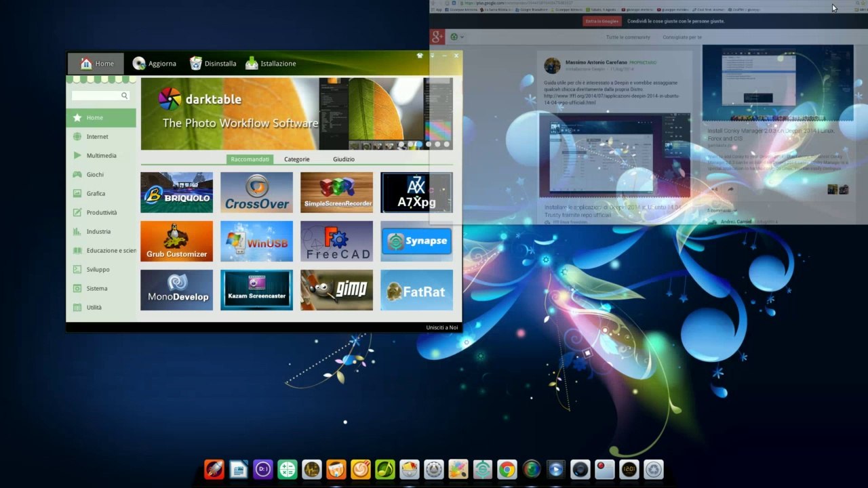Switch to the Giudizio tab
Screen dimensions: 868x488
click(x=344, y=159)
